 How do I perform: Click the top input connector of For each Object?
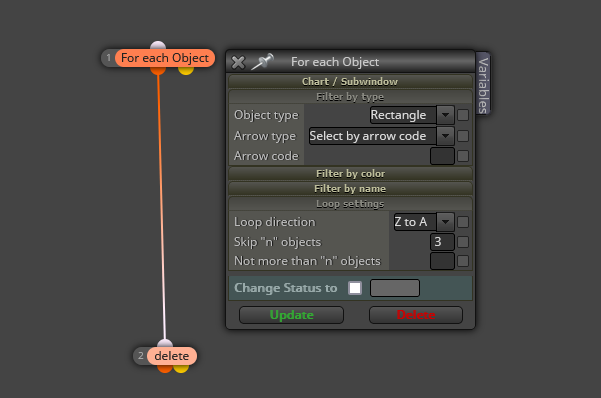158,45
